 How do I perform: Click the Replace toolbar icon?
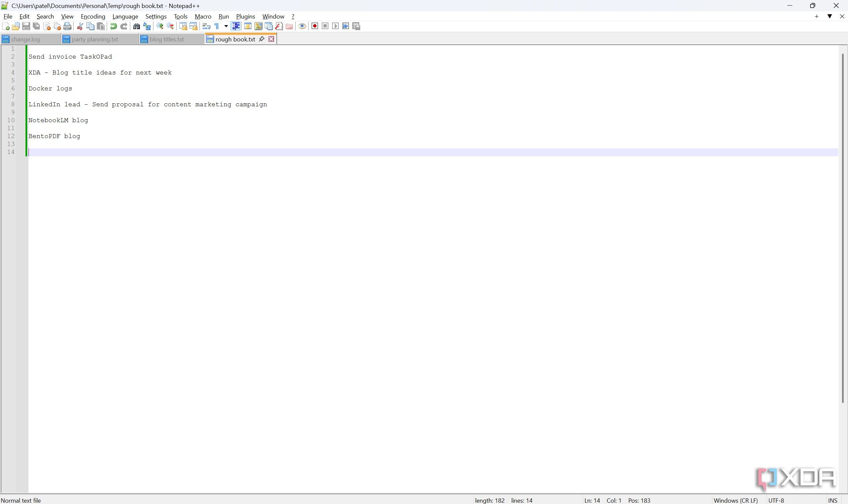click(x=147, y=26)
